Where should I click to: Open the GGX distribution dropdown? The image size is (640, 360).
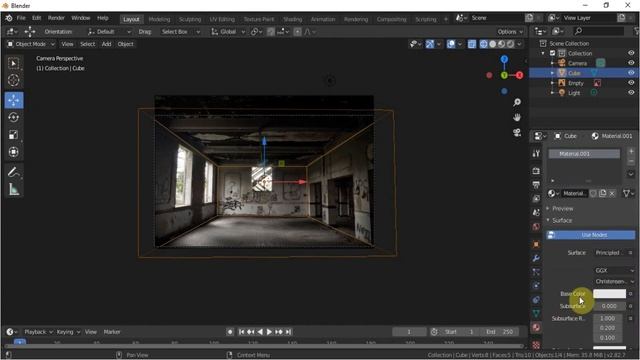(x=614, y=271)
